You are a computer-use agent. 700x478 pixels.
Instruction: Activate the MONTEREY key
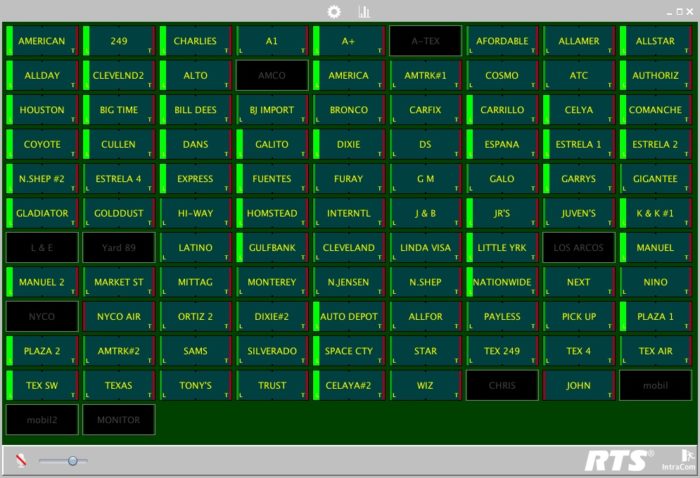click(272, 282)
